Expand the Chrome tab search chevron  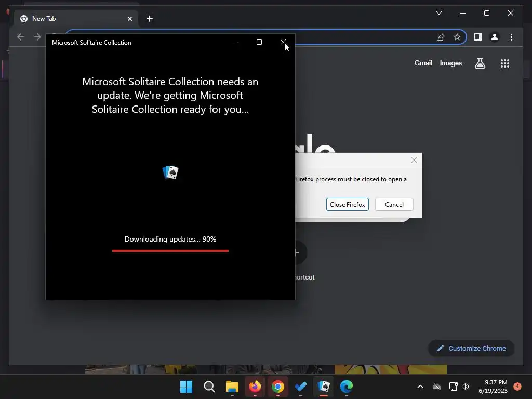point(438,13)
